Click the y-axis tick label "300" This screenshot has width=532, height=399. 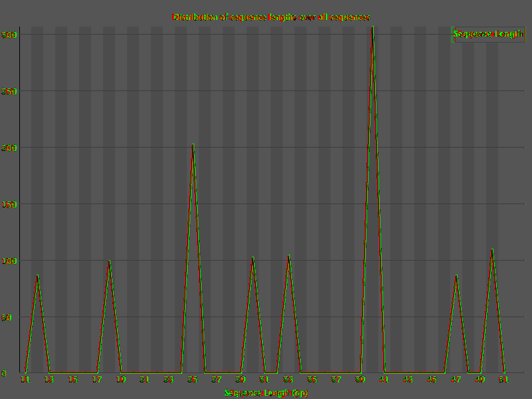point(9,35)
